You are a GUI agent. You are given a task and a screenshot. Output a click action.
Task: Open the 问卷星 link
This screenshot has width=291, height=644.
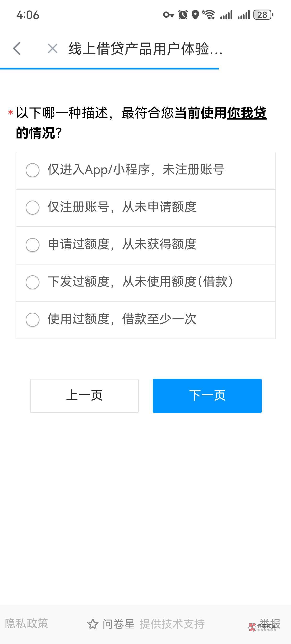tap(119, 624)
